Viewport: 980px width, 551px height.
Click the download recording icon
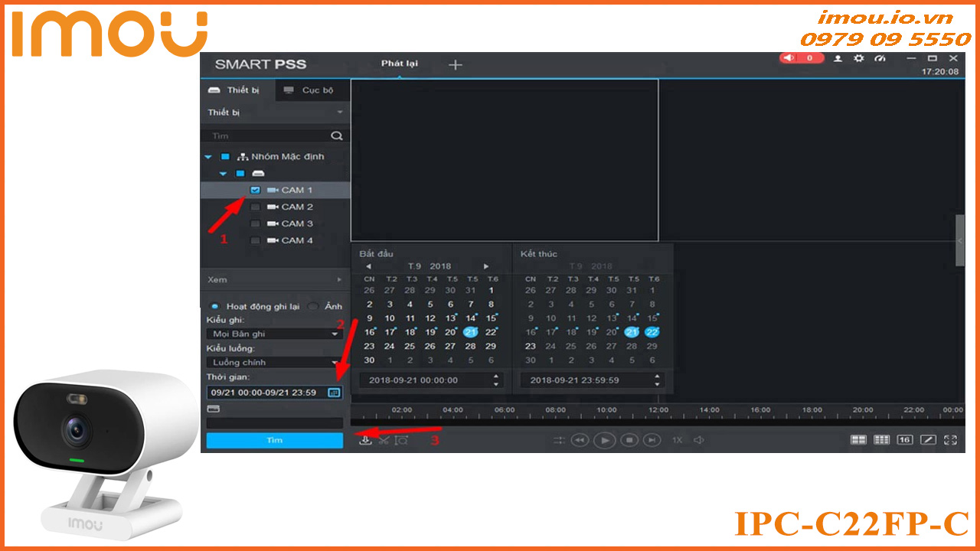click(x=366, y=440)
